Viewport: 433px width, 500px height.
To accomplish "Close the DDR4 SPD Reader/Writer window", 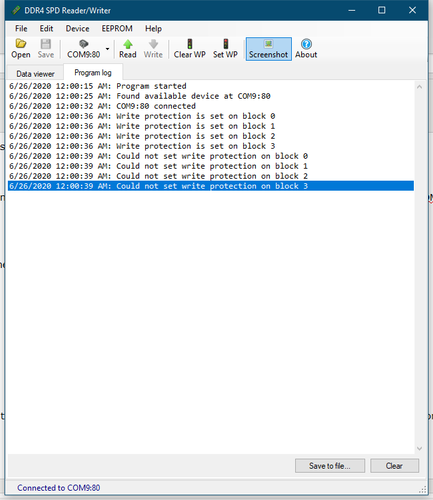I will point(412,10).
